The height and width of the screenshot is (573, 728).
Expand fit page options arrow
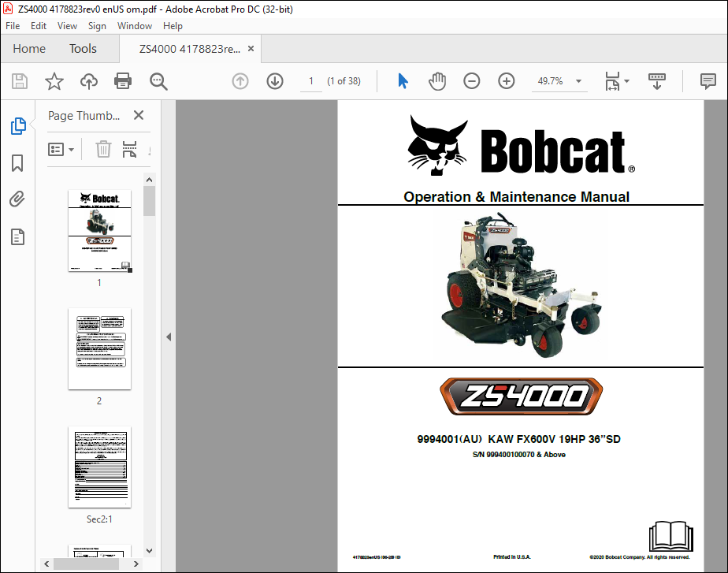(627, 81)
